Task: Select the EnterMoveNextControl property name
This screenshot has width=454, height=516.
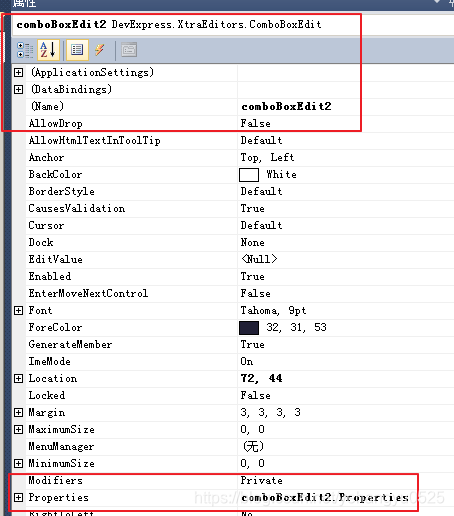Action: coord(88,294)
